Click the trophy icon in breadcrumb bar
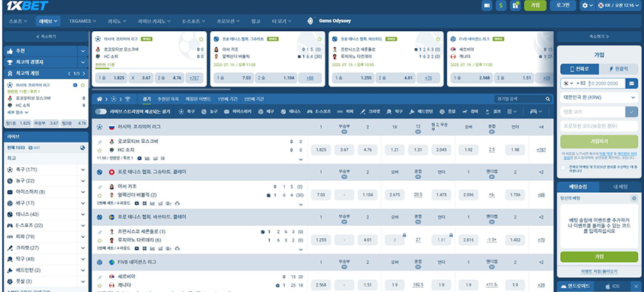 (x=127, y=99)
